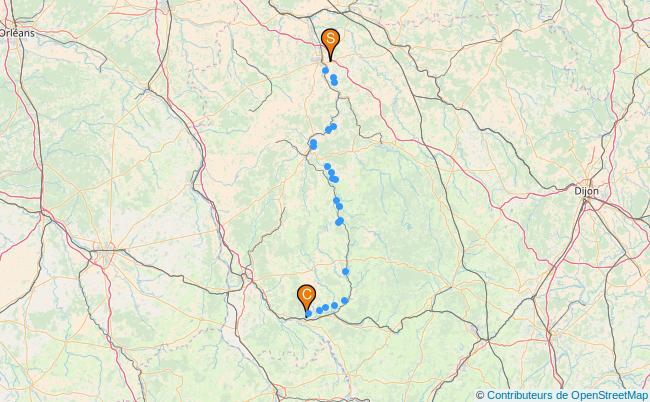Image resolution: width=650 pixels, height=402 pixels.
Task: Click the blue dot pair just above the last pair before the gap
Action: pyautogui.click(x=338, y=203)
